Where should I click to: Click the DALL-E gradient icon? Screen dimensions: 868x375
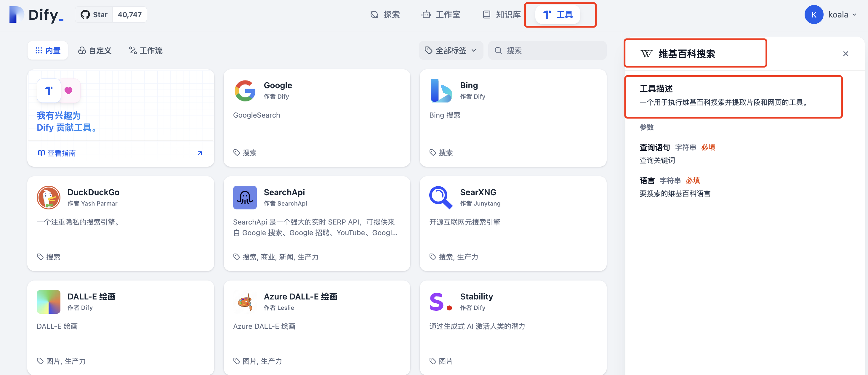coord(49,302)
